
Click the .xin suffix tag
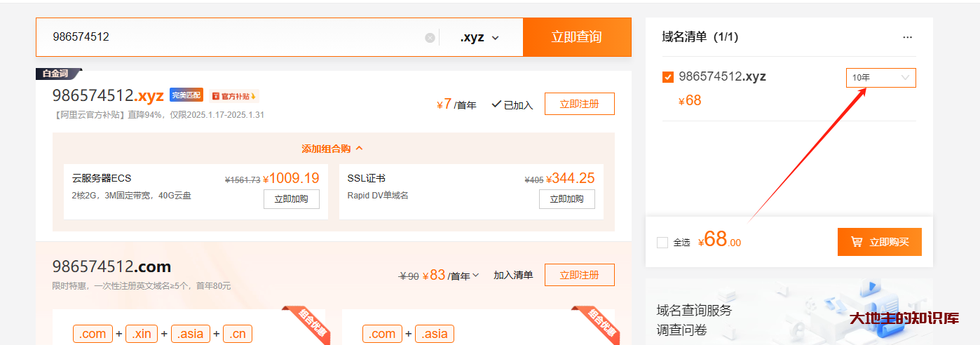pos(142,334)
